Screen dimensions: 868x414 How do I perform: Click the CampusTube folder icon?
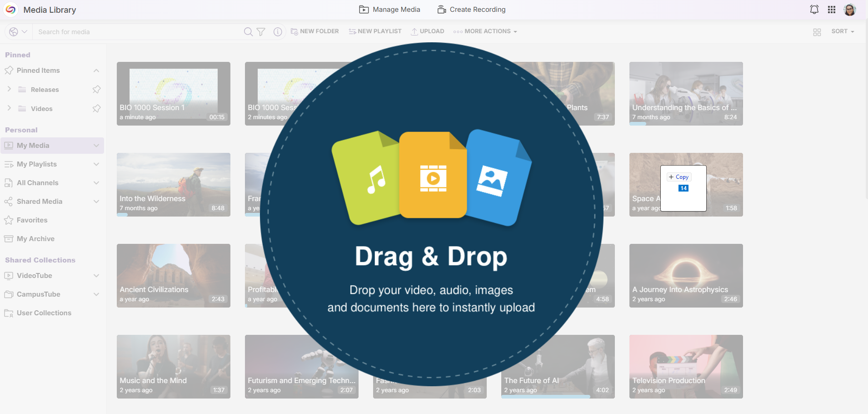9,294
